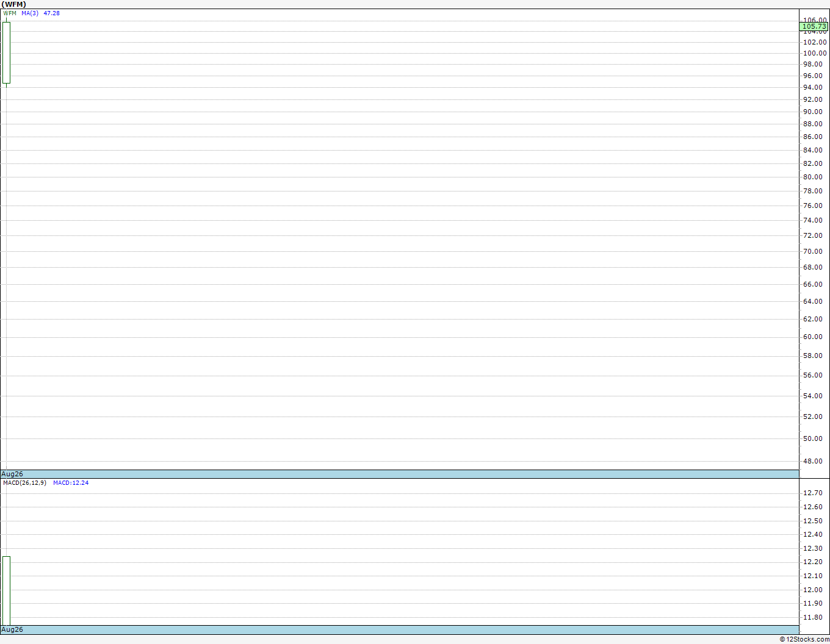
Task: Click the (WFM) chart title
Action: [13, 4]
